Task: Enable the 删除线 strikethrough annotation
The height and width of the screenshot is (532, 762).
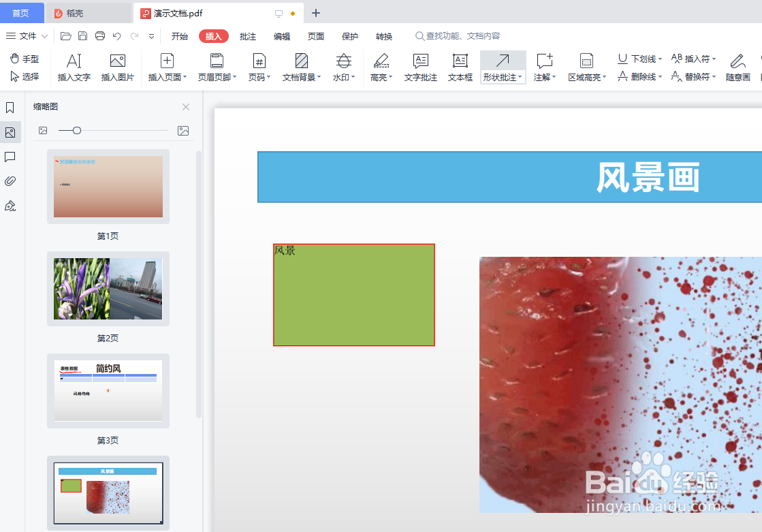Action: pyautogui.click(x=637, y=77)
